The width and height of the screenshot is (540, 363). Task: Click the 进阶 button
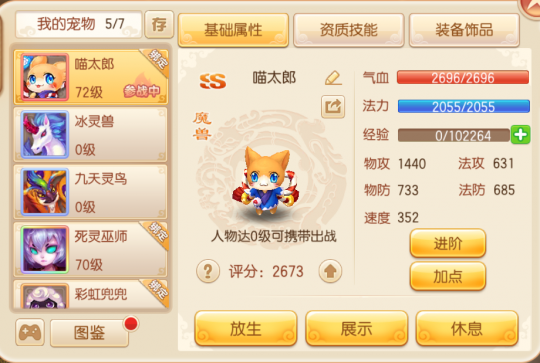click(448, 243)
